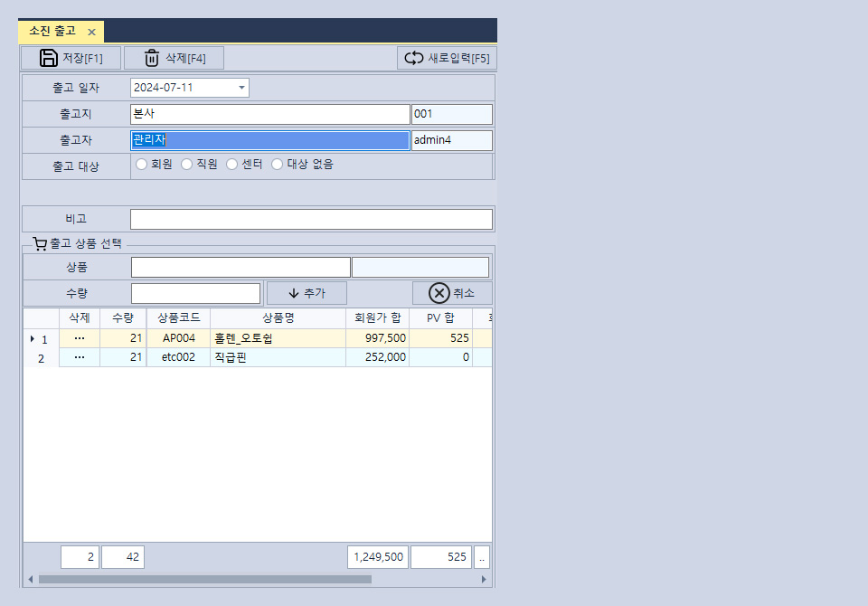The height and width of the screenshot is (606, 868).
Task: Select the 센터 radio option
Action: [232, 165]
